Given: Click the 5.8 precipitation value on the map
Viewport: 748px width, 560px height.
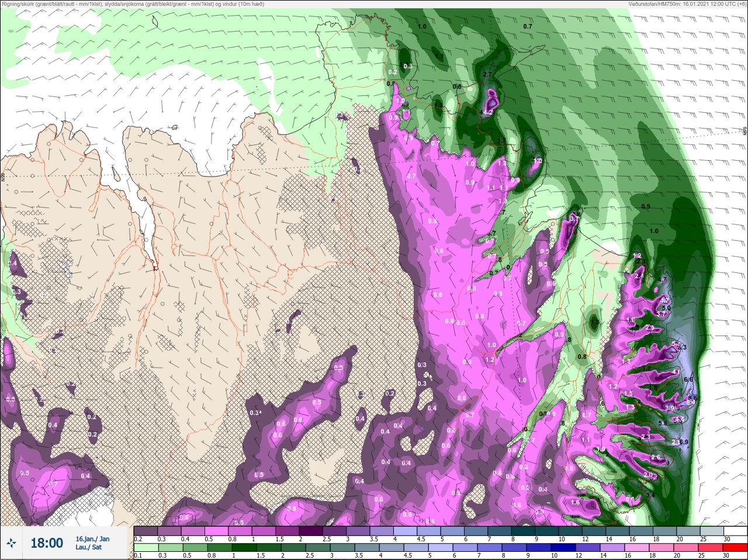Looking at the screenshot, I should click(x=663, y=423).
